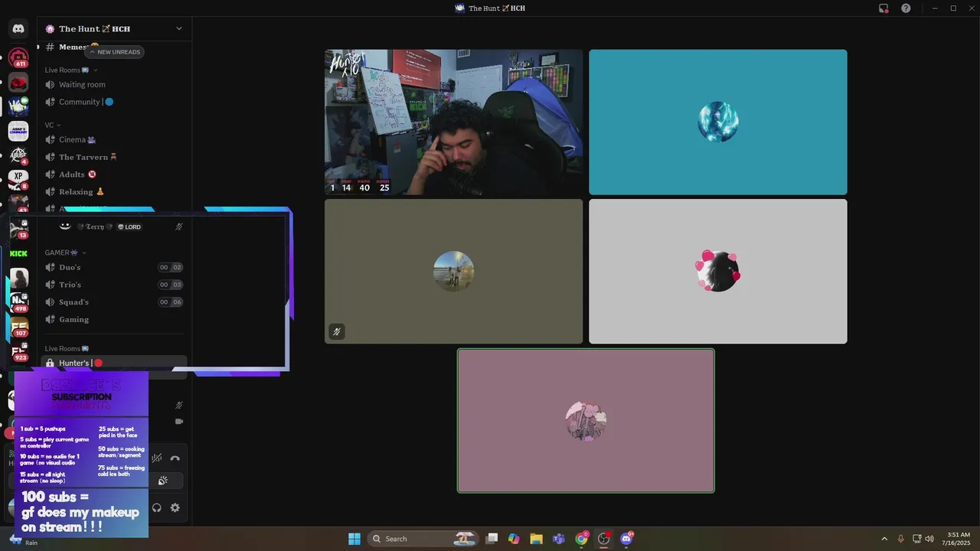Viewport: 980px width, 551px height.
Task: Open the soundboard activity icon
Action: click(163, 481)
